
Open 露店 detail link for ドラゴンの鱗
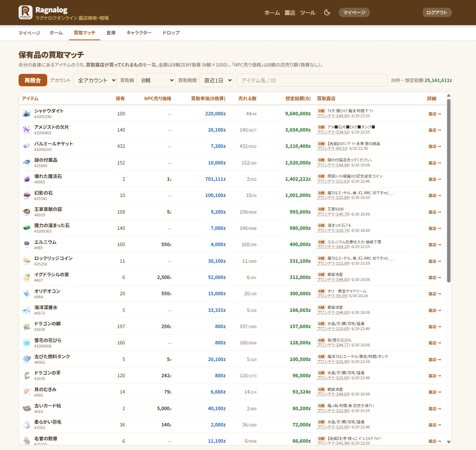[x=435, y=327]
